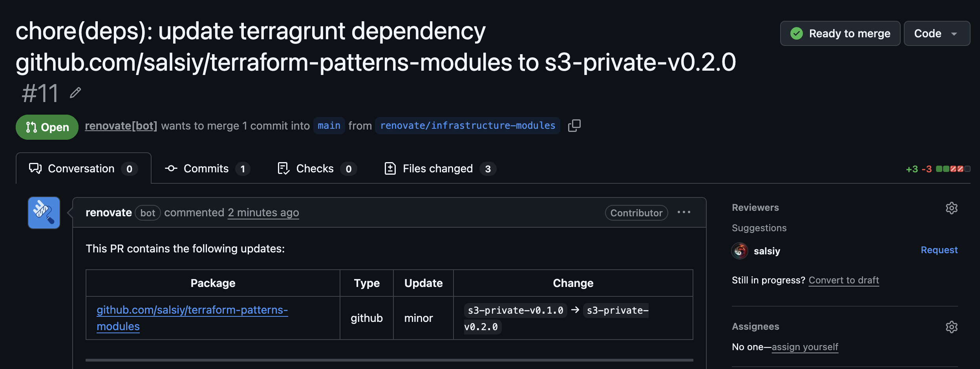This screenshot has height=369, width=980.
Task: Click Request next to salsiy
Action: click(939, 250)
